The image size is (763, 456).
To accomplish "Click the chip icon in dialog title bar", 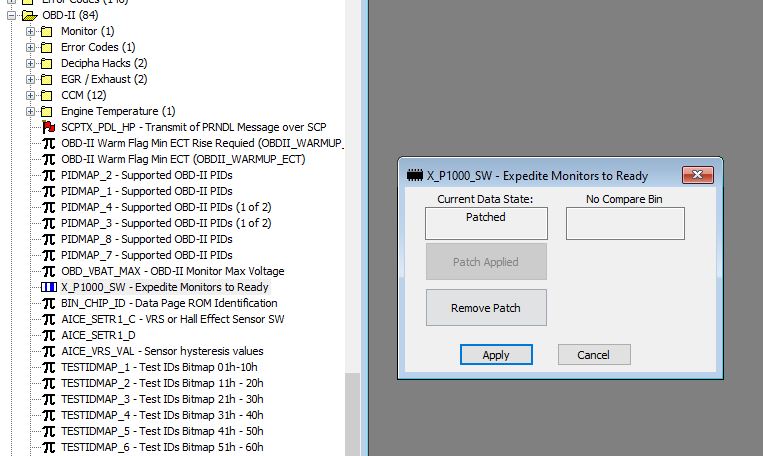I will [x=414, y=175].
